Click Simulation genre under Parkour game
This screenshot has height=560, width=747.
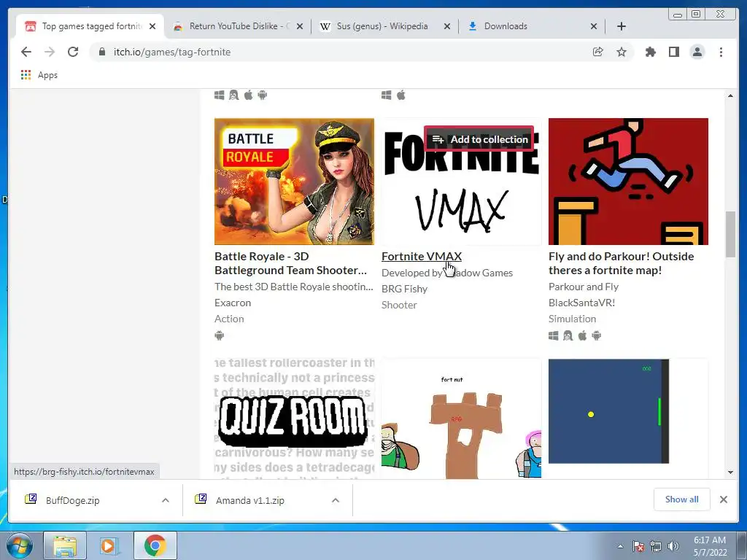[x=572, y=319]
